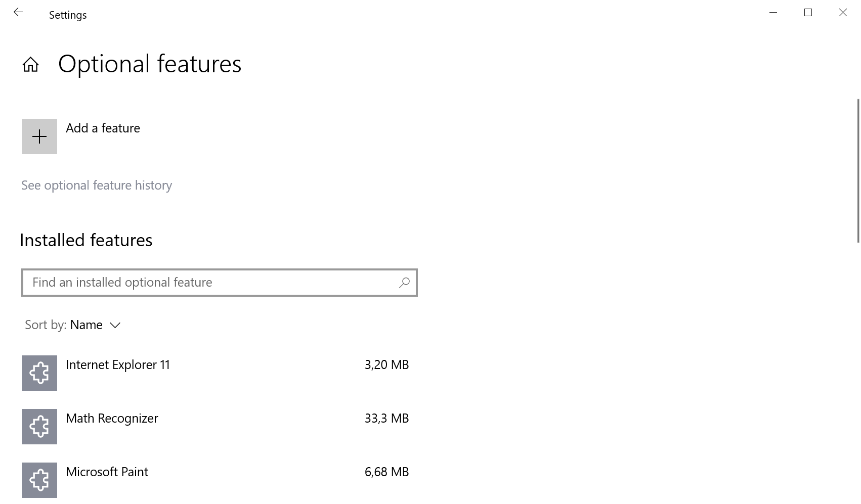
Task: Select the Microsoft Paint entry name
Action: tap(107, 472)
